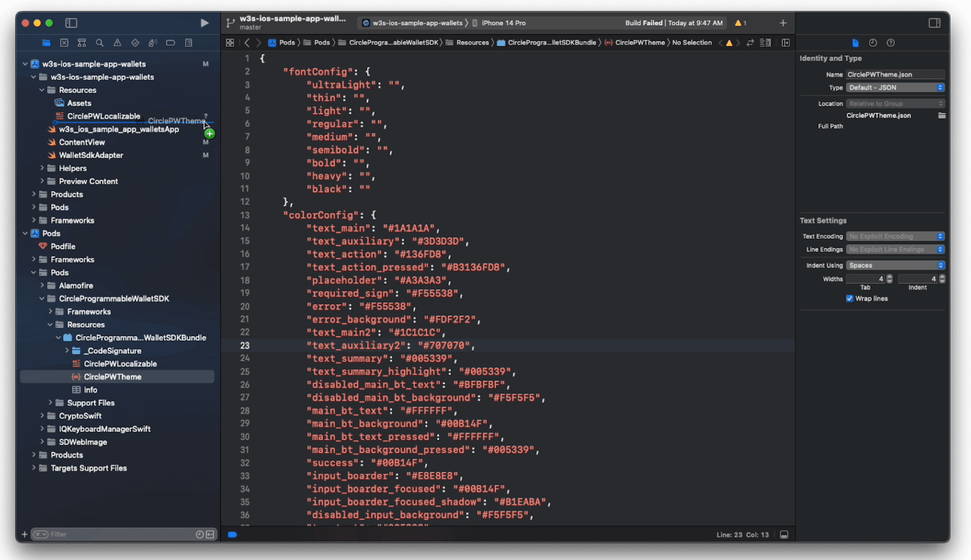Uncheck the Wrap lines checkbox
The height and width of the screenshot is (560, 971).
849,298
